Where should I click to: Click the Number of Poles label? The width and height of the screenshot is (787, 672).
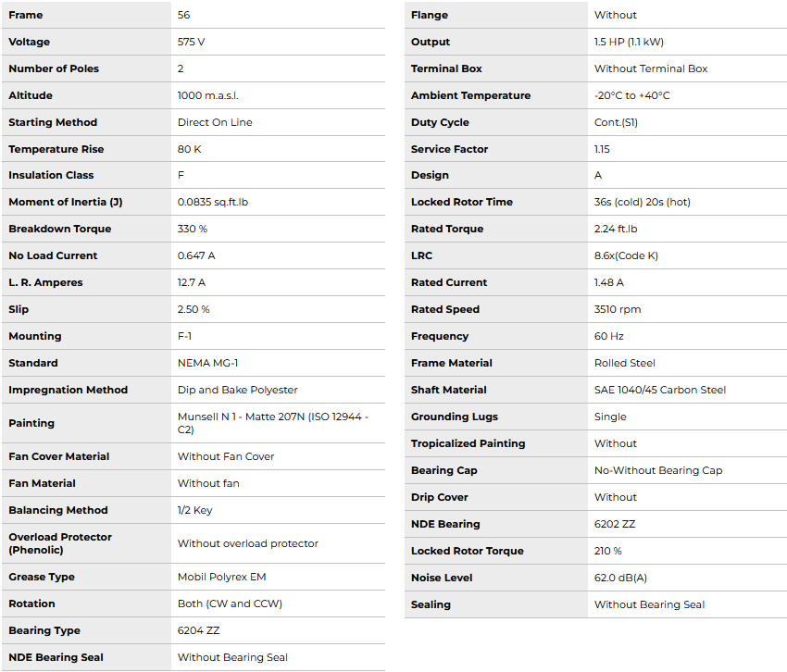54,68
